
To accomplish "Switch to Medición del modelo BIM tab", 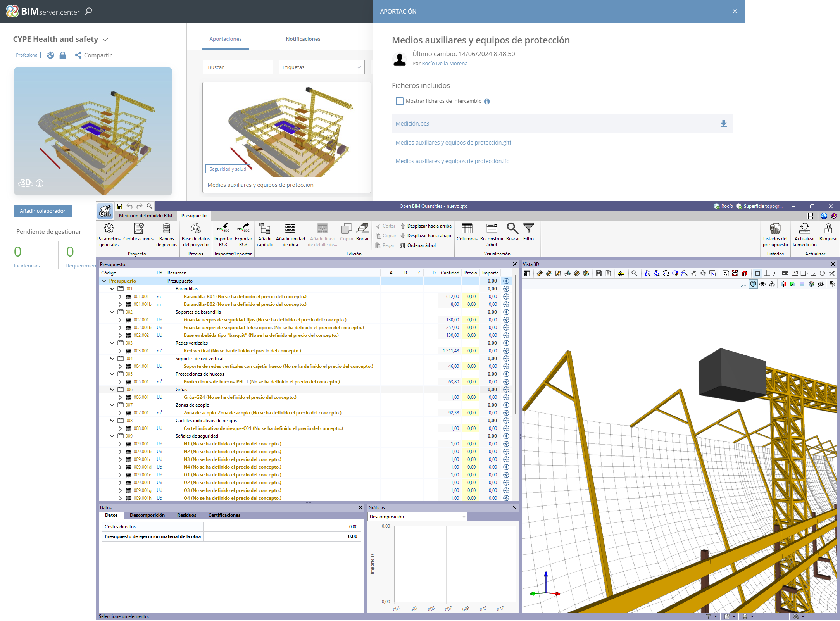I will 145,216.
